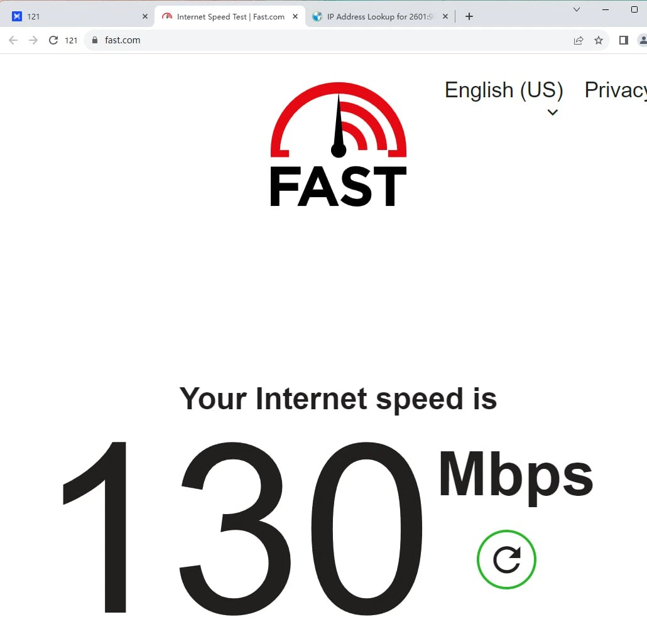647x644 pixels.
Task: Bookmark this page with the star icon
Action: click(x=598, y=40)
